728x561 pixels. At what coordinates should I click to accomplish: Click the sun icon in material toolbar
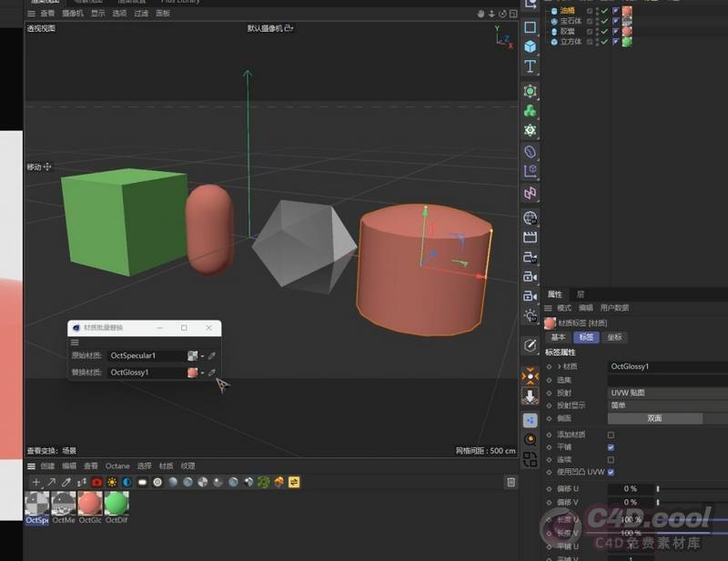point(112,483)
